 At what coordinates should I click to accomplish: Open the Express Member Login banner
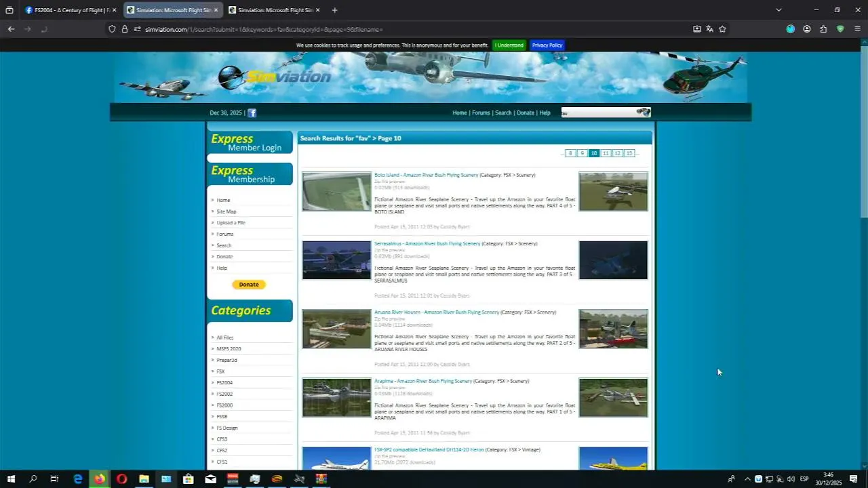250,142
